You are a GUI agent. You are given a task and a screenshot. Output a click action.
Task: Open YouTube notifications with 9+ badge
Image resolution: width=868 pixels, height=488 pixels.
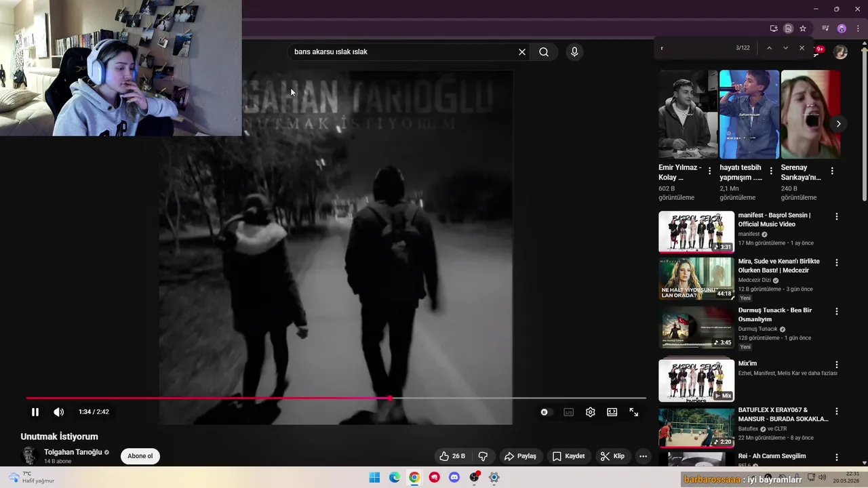point(818,50)
